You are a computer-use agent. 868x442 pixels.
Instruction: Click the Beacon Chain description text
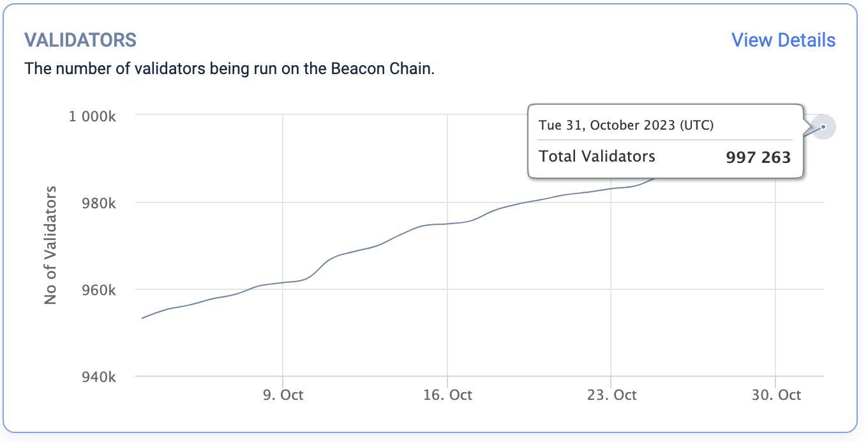[229, 68]
